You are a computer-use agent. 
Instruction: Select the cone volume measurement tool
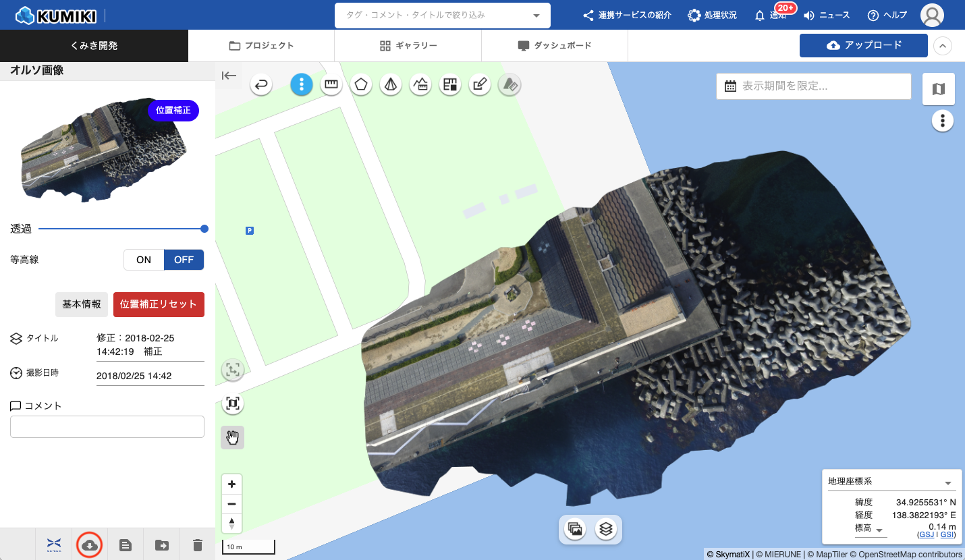[391, 84]
